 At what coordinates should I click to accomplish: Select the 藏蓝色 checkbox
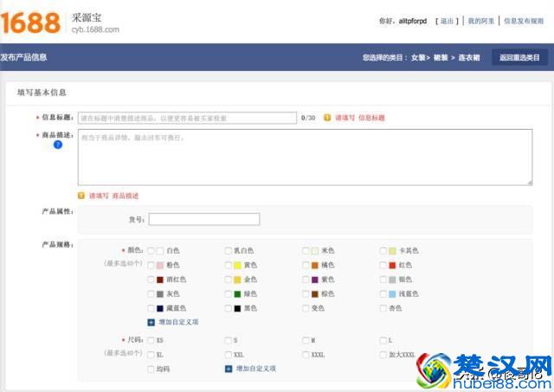pyautogui.click(x=151, y=308)
